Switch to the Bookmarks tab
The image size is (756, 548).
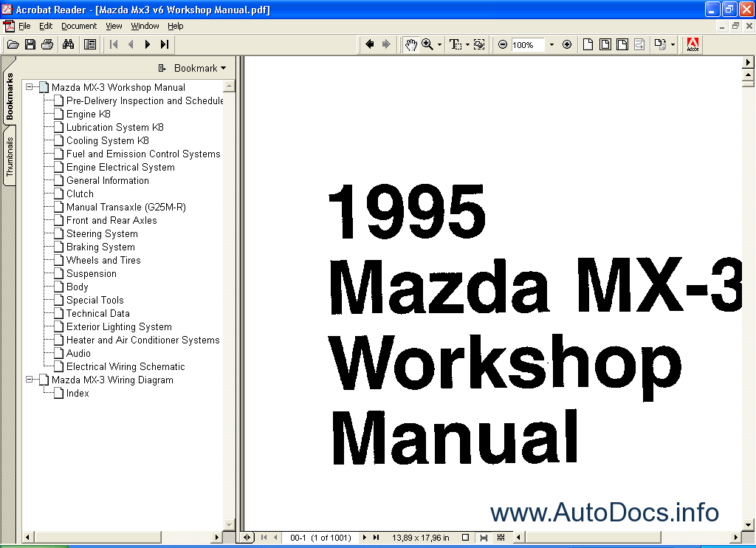(10, 97)
